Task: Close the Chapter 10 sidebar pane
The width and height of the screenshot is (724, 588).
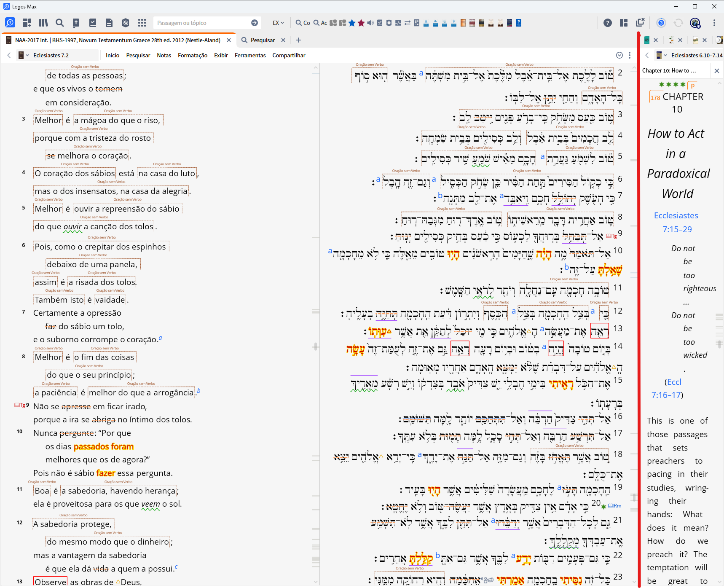Action: [x=717, y=71]
